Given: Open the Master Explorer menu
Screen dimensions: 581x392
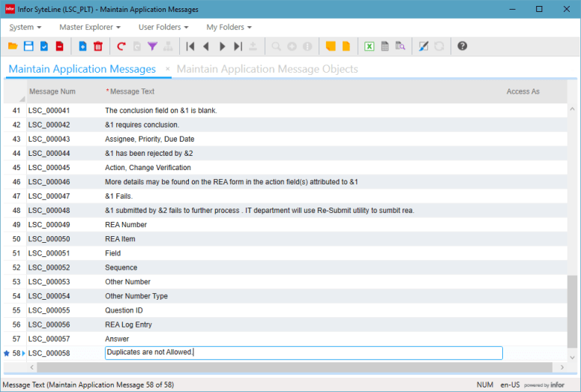Looking at the screenshot, I should click(x=90, y=28).
